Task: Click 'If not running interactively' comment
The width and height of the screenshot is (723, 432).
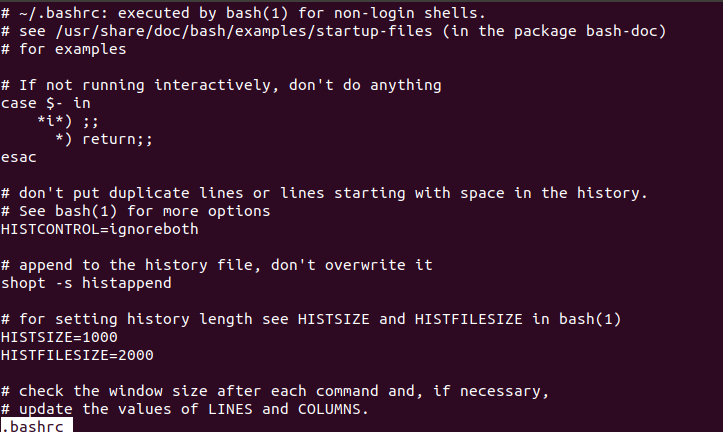Action: tap(221, 85)
